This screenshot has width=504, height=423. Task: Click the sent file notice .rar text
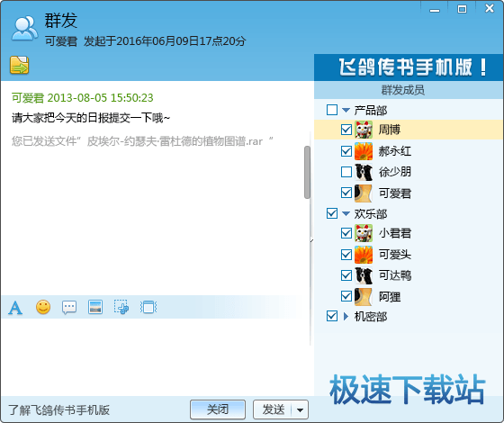[x=142, y=140]
